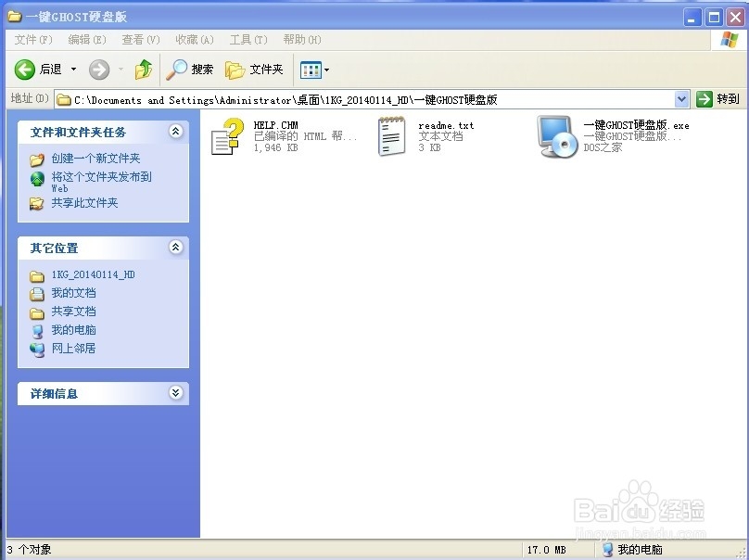Maximize the 一键GHOST硬盘版 window

coord(714,18)
